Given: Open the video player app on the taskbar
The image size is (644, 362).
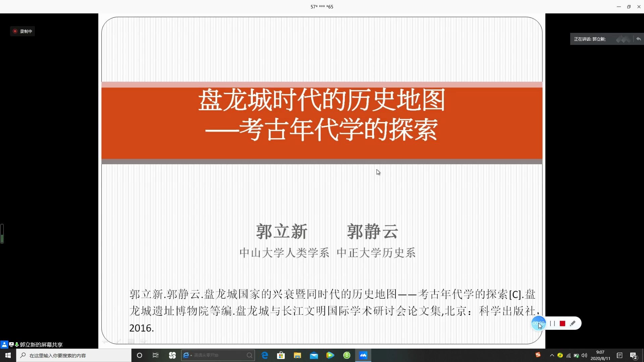Looking at the screenshot, I should click(x=330, y=355).
